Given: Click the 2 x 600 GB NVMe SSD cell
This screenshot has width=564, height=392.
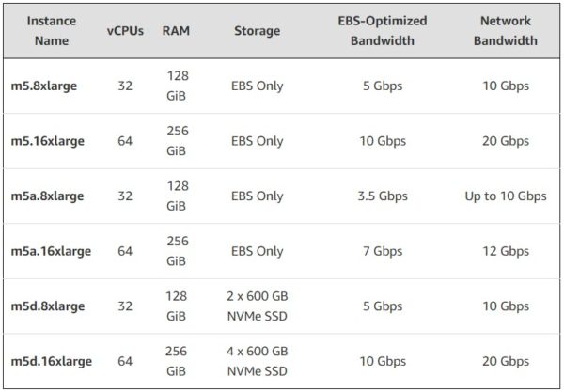Looking at the screenshot, I should tap(258, 306).
